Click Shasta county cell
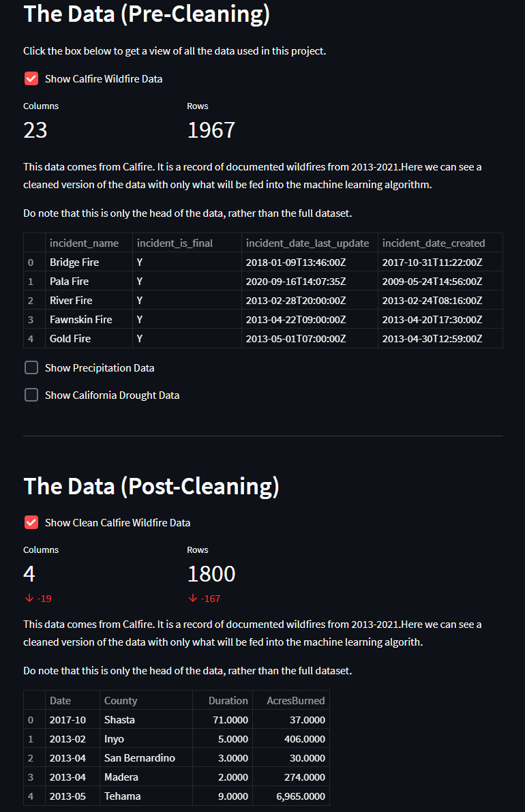525x812 pixels. pyautogui.click(x=120, y=720)
